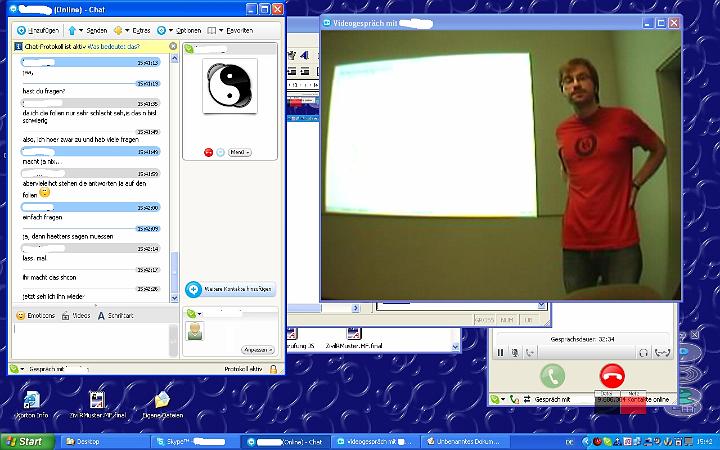This screenshot has width=720, height=450.
Task: Click the green phone icon in Skype status bar
Action: coord(514,399)
